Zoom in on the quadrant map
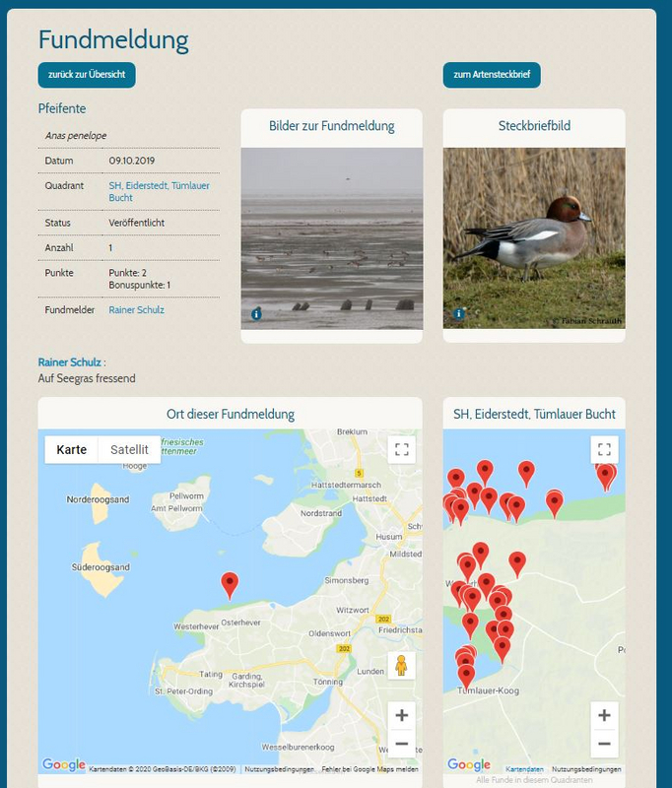 coord(604,716)
